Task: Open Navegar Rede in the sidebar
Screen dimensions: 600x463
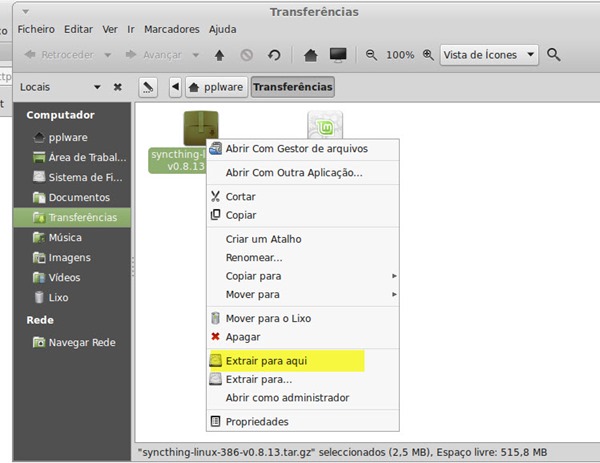Action: point(72,342)
